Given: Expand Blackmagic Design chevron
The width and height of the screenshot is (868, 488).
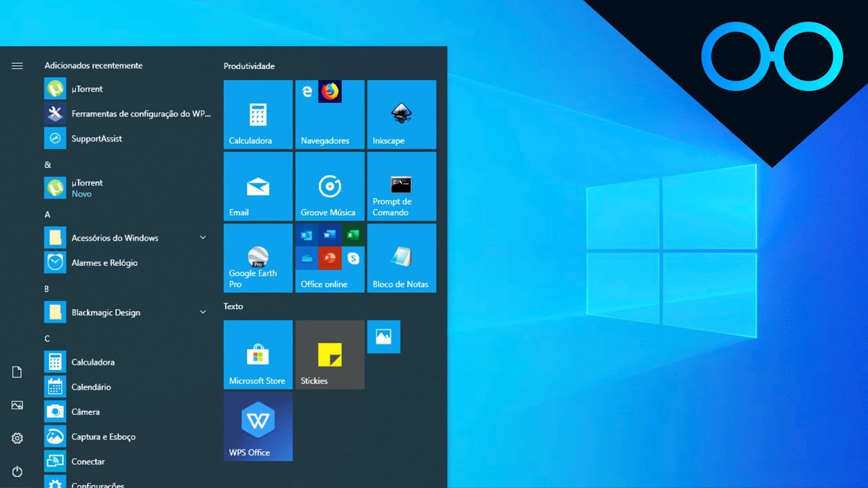Looking at the screenshot, I should (x=203, y=312).
